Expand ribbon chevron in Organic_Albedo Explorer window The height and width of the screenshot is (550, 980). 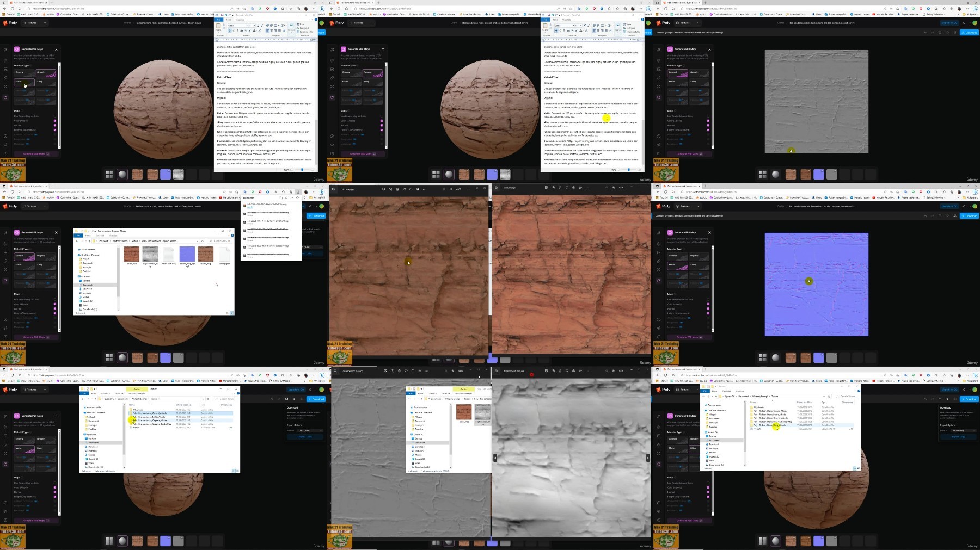[x=229, y=235]
